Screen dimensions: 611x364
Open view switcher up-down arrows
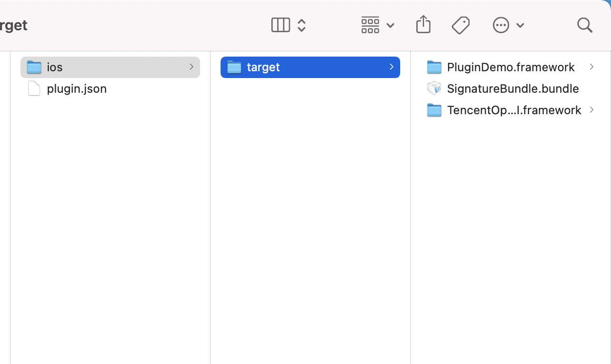tap(302, 25)
